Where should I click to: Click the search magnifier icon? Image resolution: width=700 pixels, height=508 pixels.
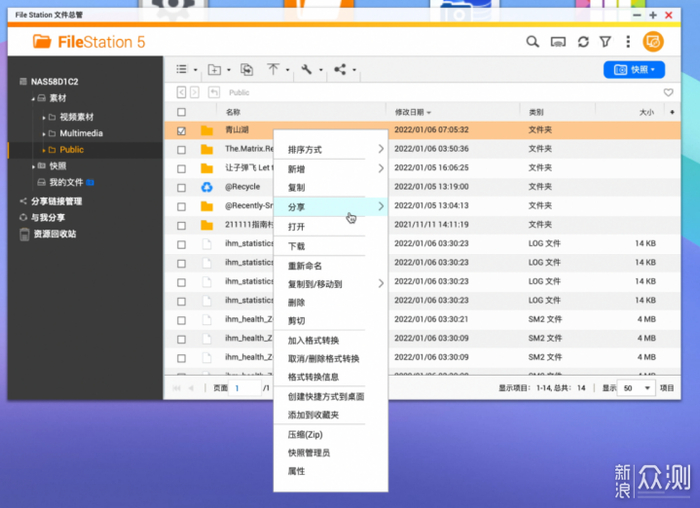533,42
